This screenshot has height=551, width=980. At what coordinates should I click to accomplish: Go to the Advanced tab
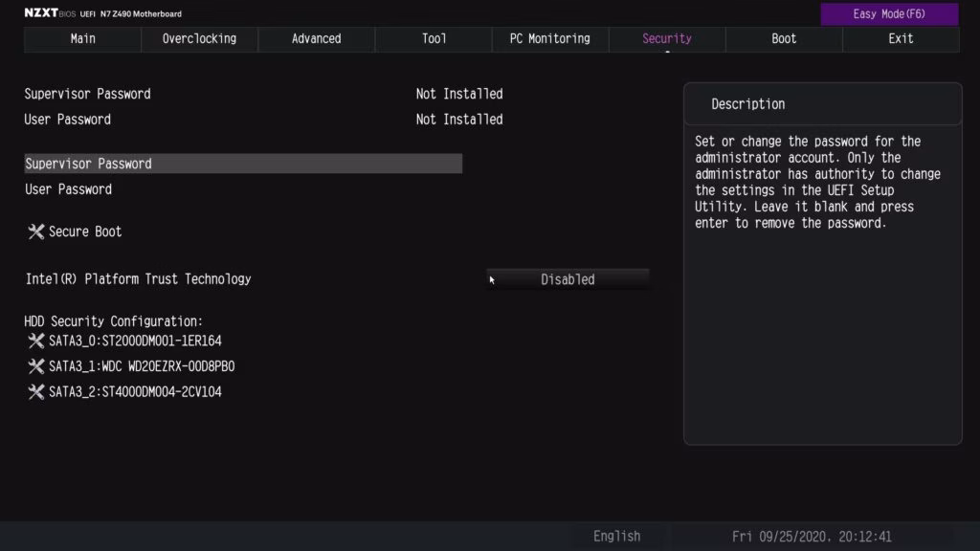(x=316, y=38)
